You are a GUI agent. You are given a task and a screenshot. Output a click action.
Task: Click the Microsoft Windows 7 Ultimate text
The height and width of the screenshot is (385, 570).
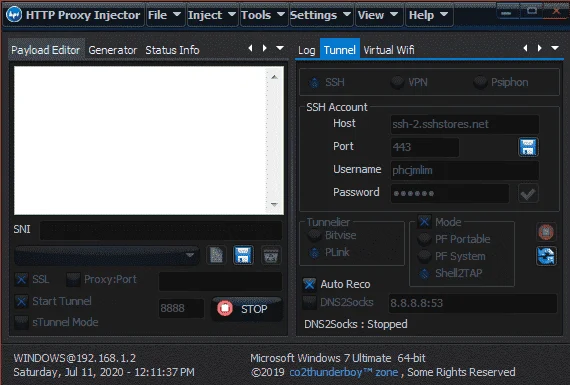pyautogui.click(x=338, y=358)
